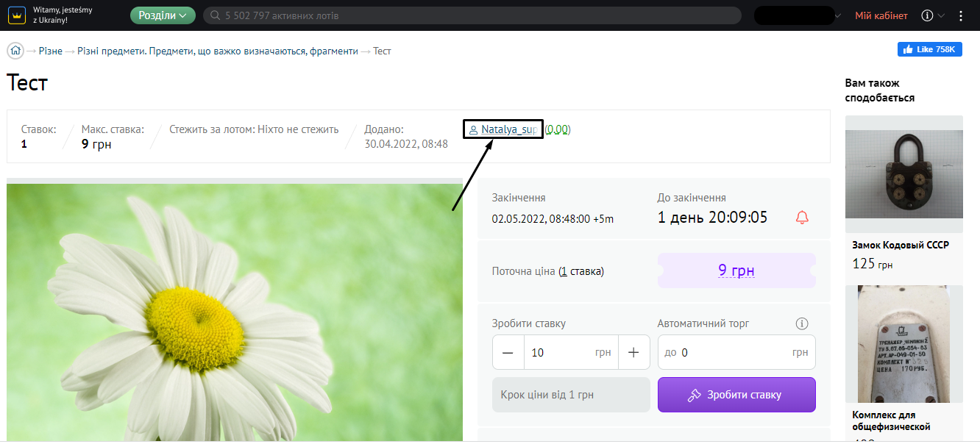Screen dimensions: 980x444
Task: Click the 9 грн current price
Action: point(736,271)
